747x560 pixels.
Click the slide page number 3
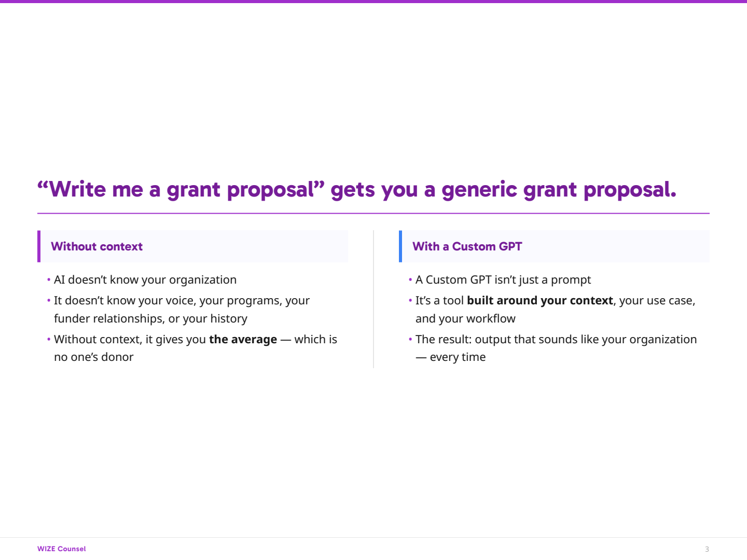point(707,549)
